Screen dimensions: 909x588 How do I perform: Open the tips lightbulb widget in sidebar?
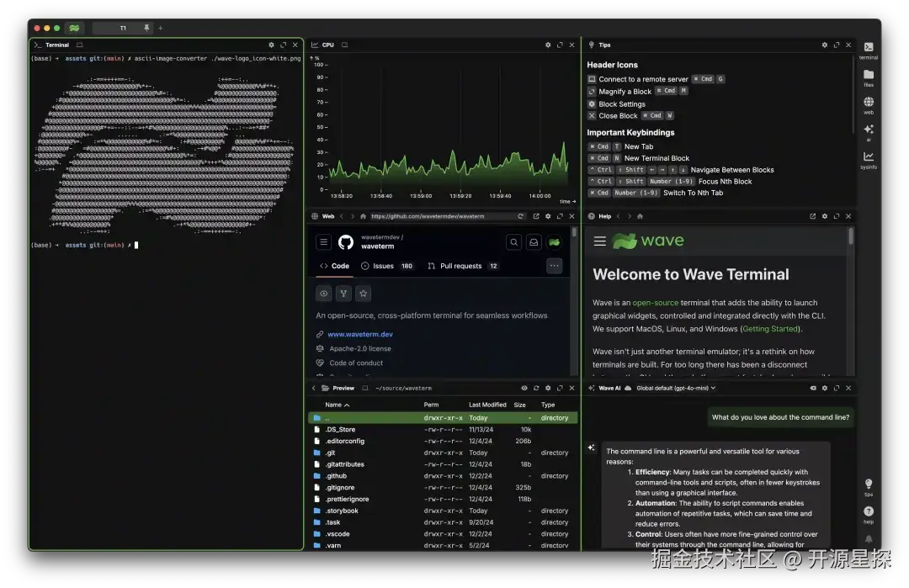click(869, 486)
